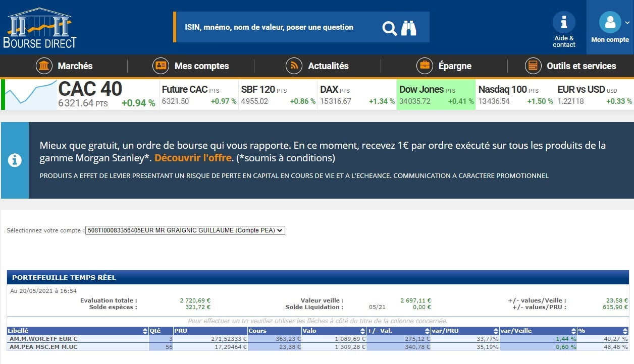Expand Mon compte chevron arrow
The image size is (634, 364).
[627, 23]
